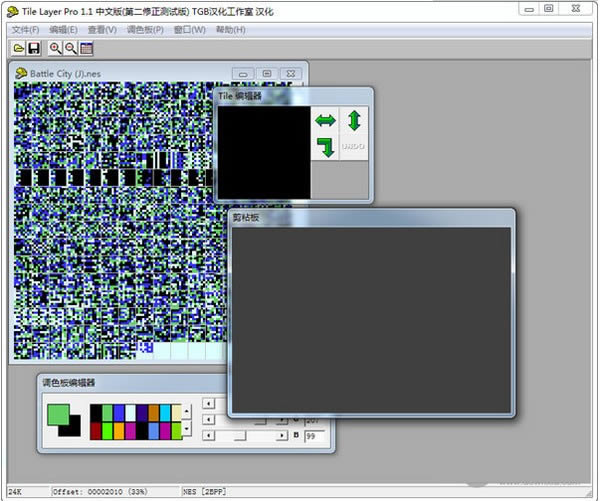Select the green foreground color box
The width and height of the screenshot is (600, 501).
[x=58, y=415]
